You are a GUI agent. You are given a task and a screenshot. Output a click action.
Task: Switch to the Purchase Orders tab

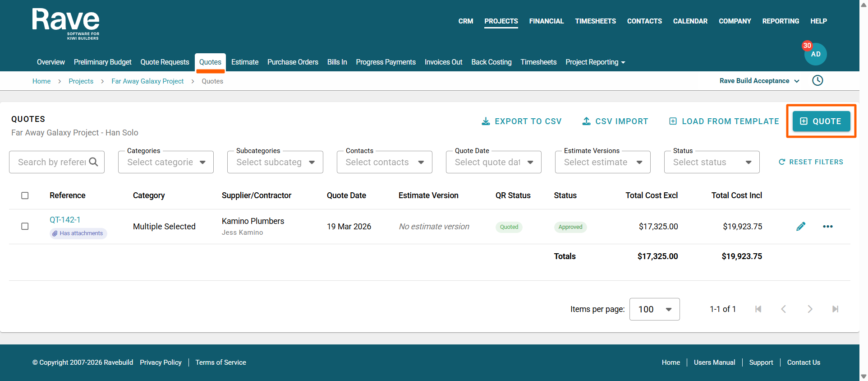293,62
